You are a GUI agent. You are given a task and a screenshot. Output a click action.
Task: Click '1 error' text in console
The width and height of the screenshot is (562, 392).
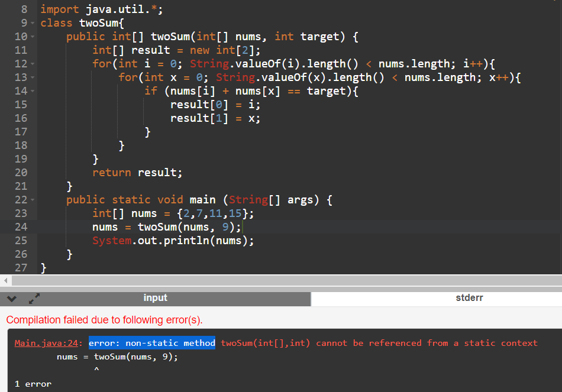tap(33, 384)
